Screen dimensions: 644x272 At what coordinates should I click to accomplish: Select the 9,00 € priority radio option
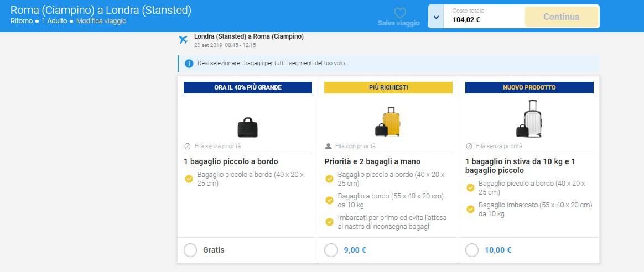click(331, 250)
